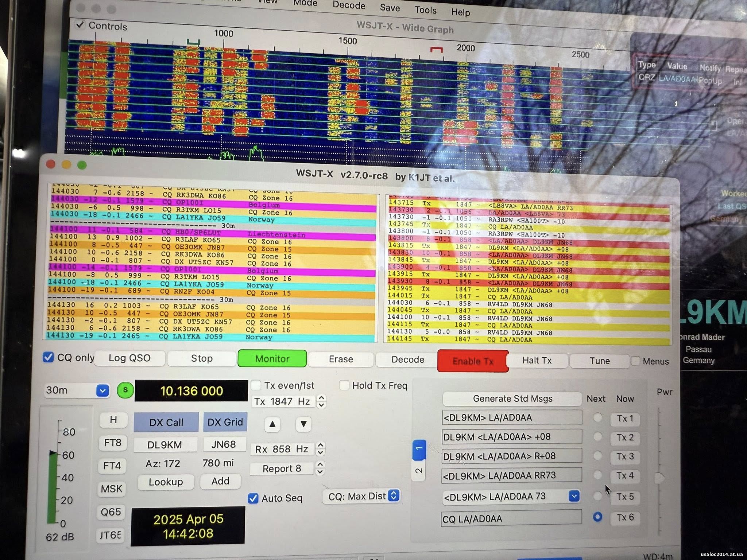
Task: Click the 10.136 000 frequency display
Action: (x=191, y=391)
